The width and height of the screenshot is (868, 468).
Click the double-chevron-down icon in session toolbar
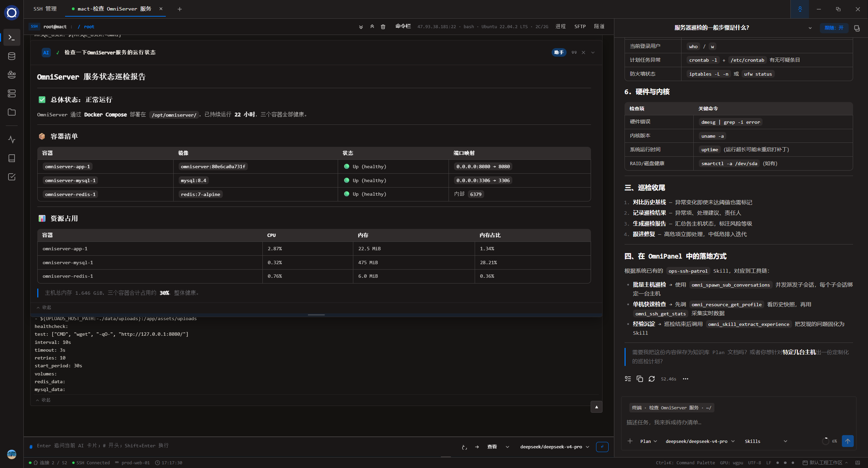361,27
